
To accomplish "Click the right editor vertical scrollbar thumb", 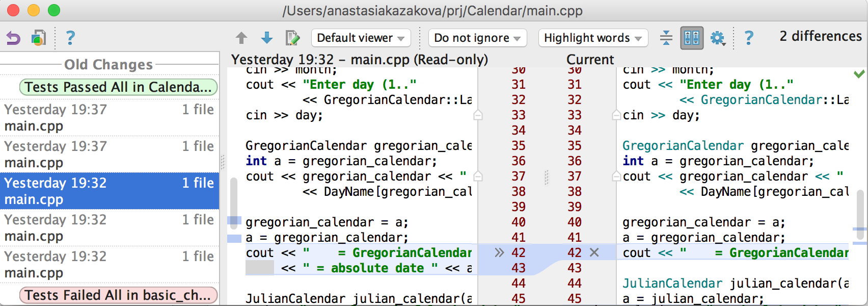I will [860, 214].
